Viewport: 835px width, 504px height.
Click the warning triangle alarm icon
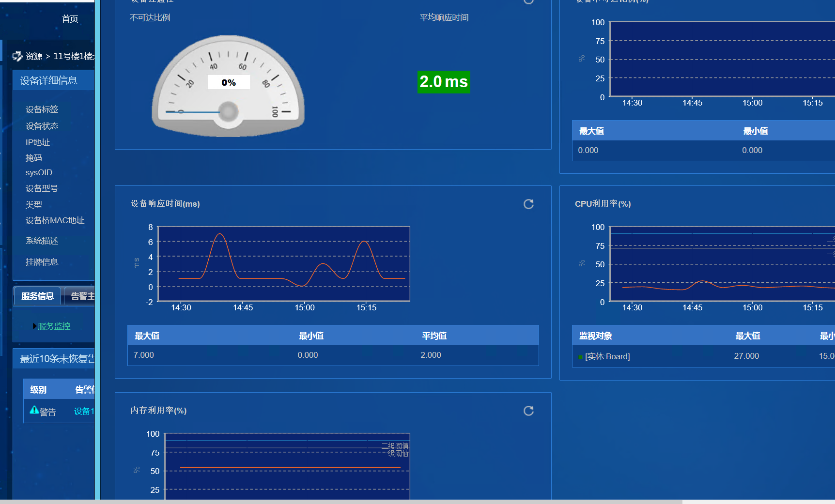tap(34, 410)
